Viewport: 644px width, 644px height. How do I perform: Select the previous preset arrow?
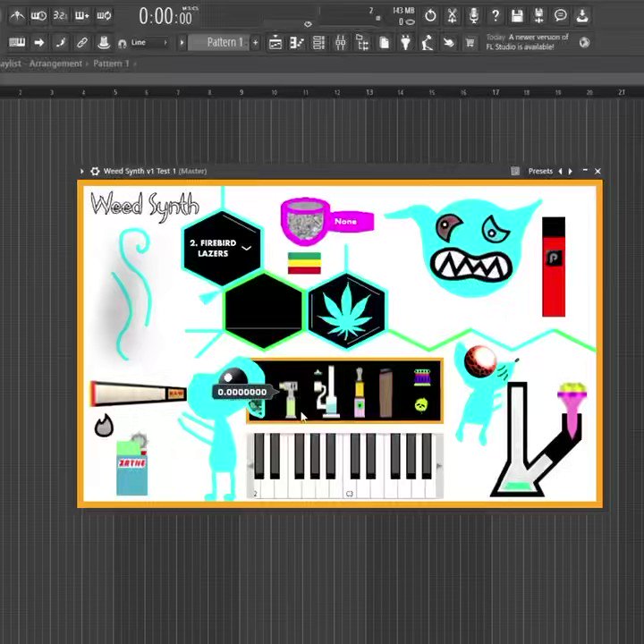560,171
